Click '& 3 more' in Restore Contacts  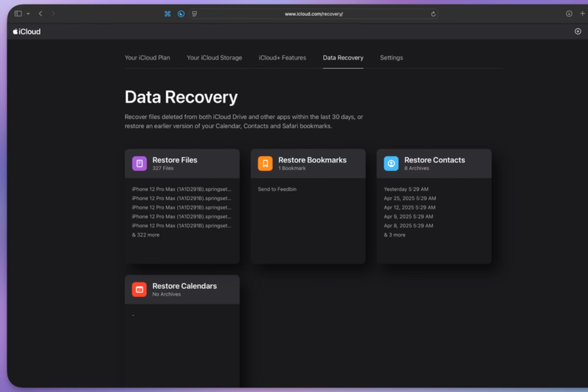point(395,235)
